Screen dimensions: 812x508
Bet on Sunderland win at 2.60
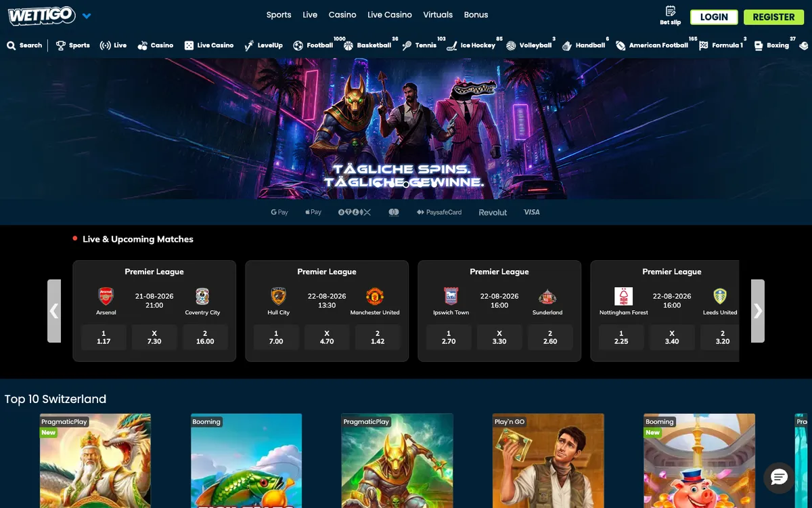(x=550, y=337)
